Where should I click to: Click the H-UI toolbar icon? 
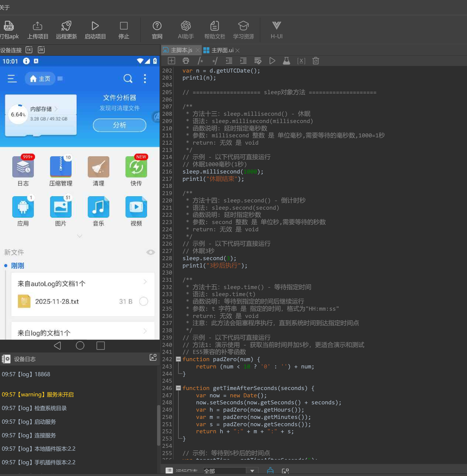tap(276, 26)
